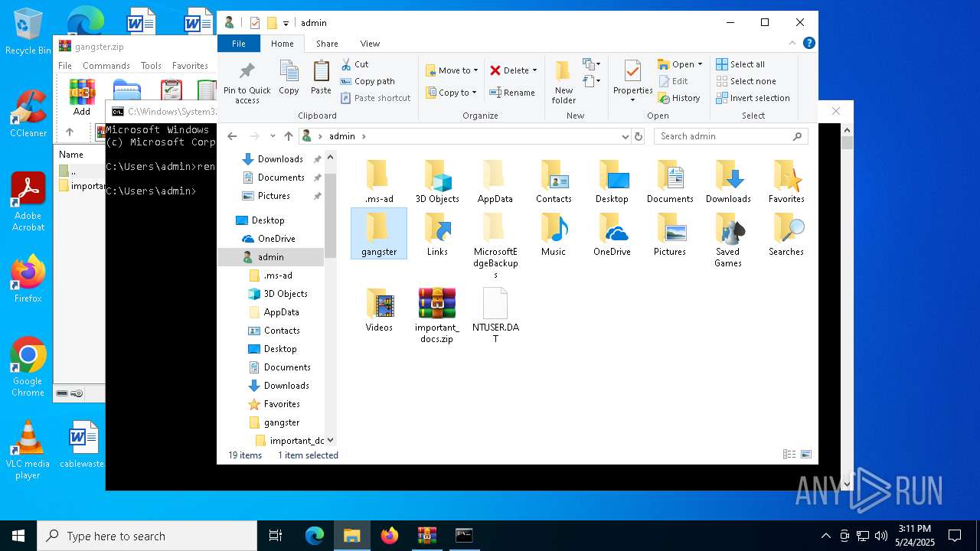Click Select none in ribbon
Image resolution: width=980 pixels, height=551 pixels.
746,81
